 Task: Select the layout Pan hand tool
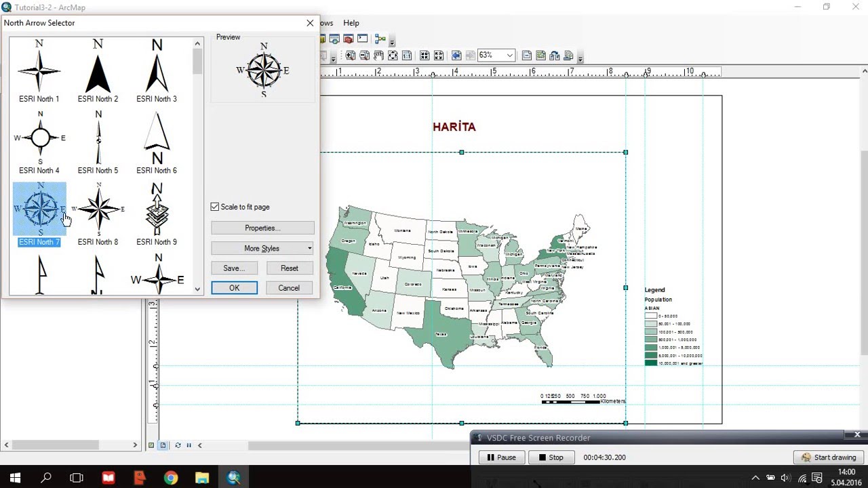pyautogui.click(x=378, y=56)
